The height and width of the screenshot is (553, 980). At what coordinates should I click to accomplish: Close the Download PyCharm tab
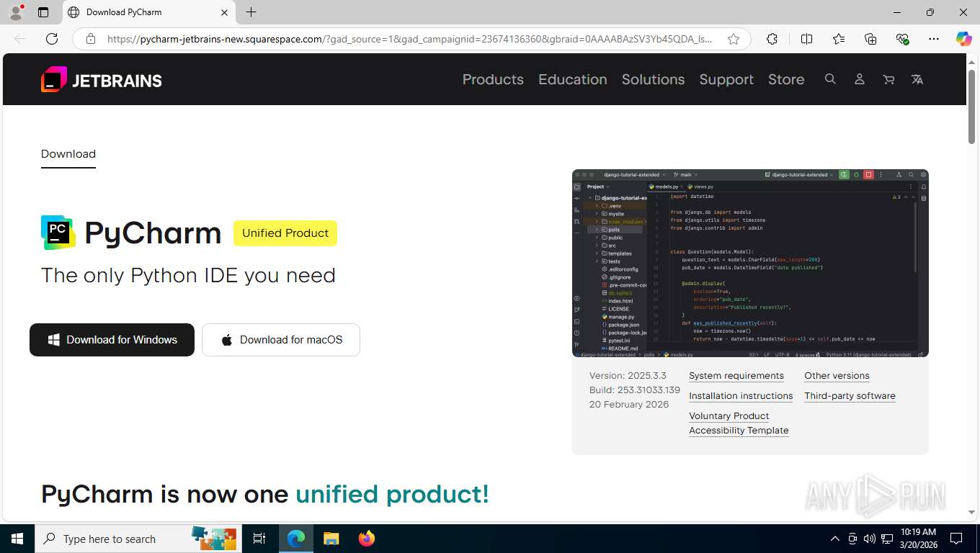[x=224, y=12]
